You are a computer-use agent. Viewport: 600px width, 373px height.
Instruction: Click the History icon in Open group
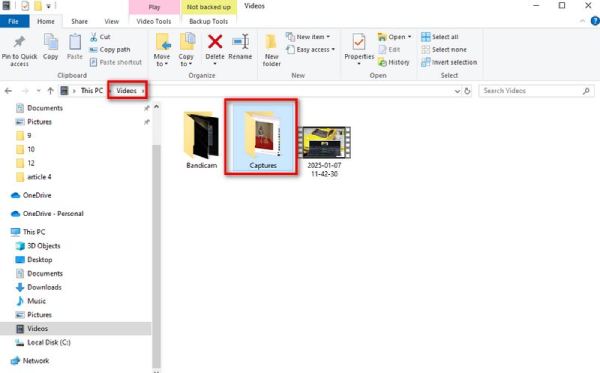tap(382, 62)
